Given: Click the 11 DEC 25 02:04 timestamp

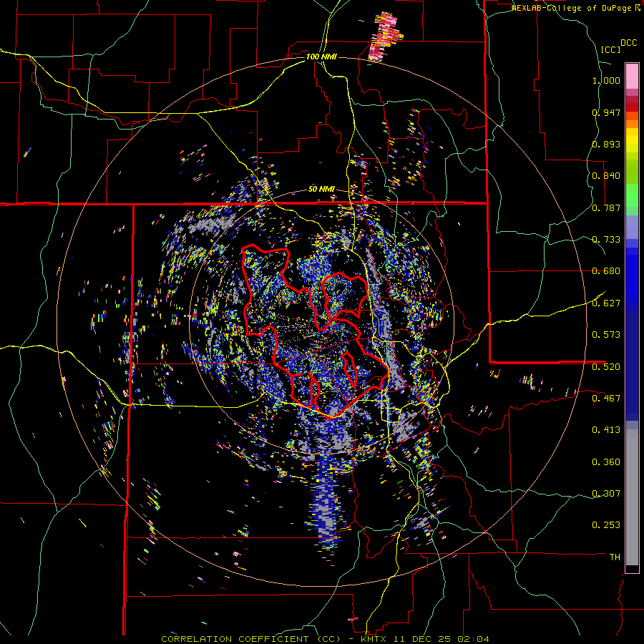Looking at the screenshot, I should click(x=442, y=639).
